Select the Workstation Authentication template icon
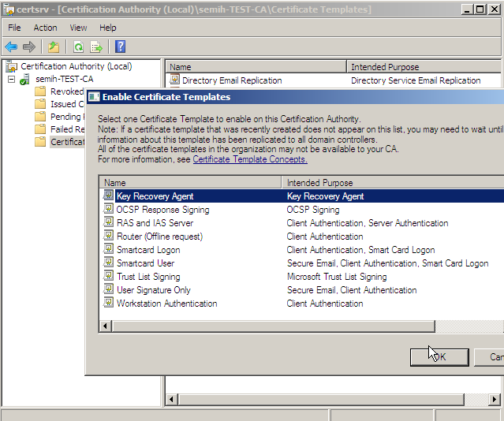 109,304
